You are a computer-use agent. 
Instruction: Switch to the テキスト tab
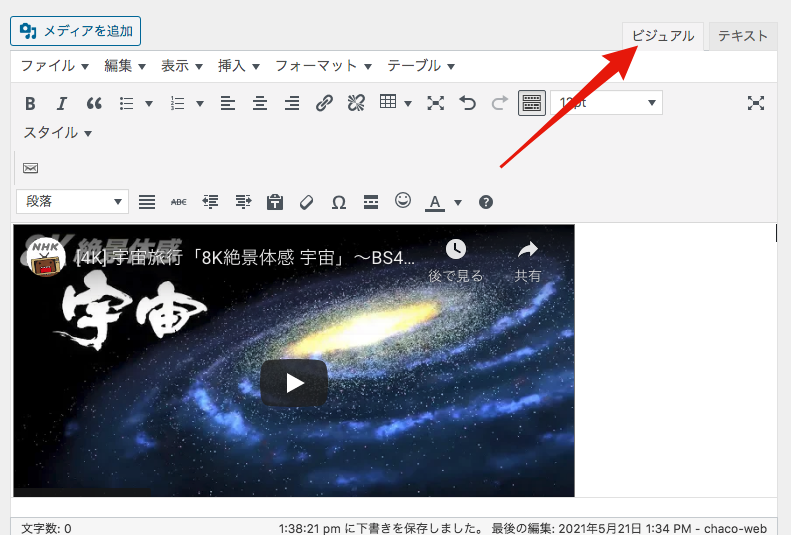pos(743,36)
